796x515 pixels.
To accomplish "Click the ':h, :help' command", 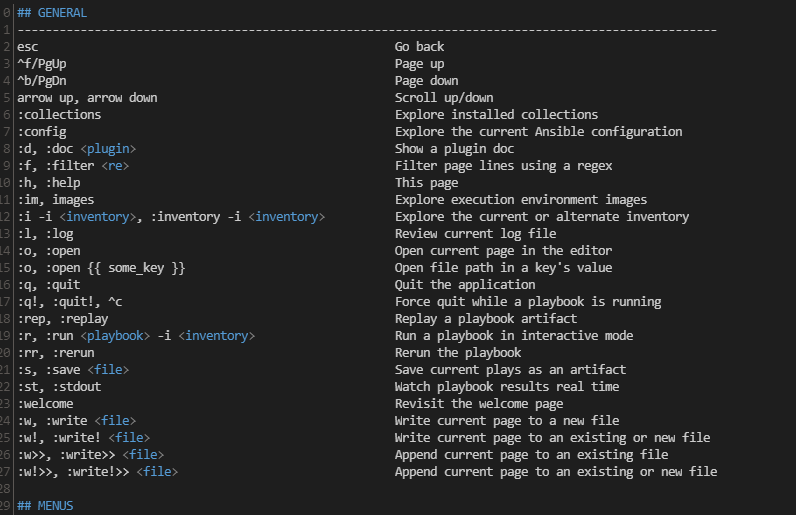I will pyautogui.click(x=49, y=183).
